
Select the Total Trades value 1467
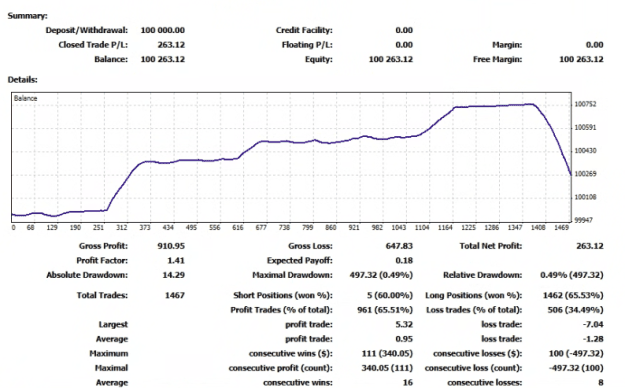[175, 295]
